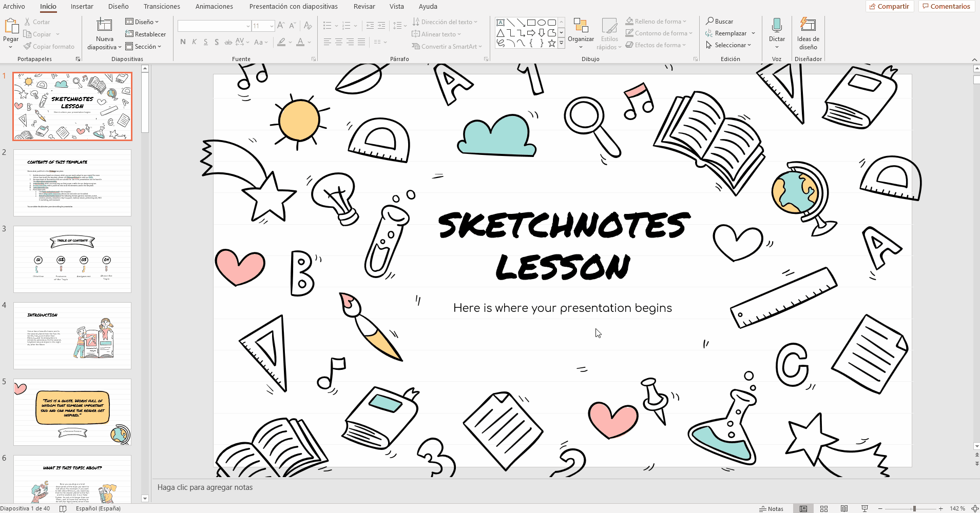
Task: Click font color A swatch
Action: click(300, 42)
